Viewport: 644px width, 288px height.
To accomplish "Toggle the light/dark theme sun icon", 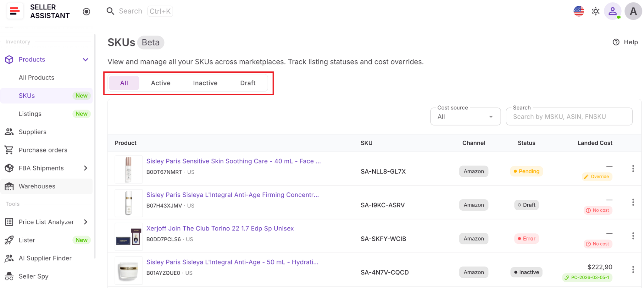I will (x=596, y=11).
